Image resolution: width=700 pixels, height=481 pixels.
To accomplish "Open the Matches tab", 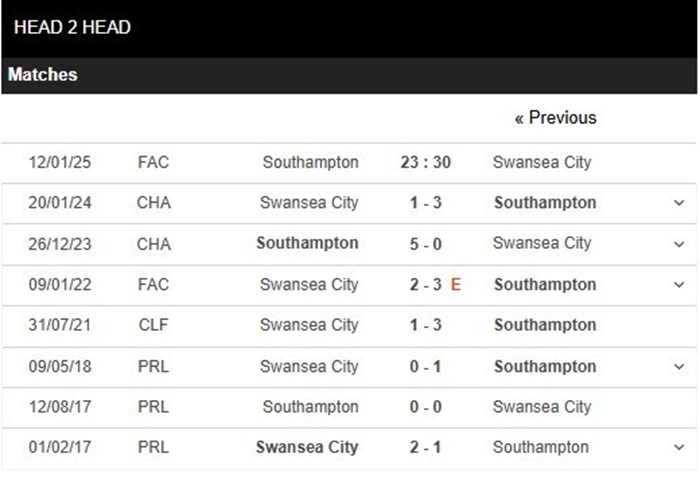I will point(43,75).
